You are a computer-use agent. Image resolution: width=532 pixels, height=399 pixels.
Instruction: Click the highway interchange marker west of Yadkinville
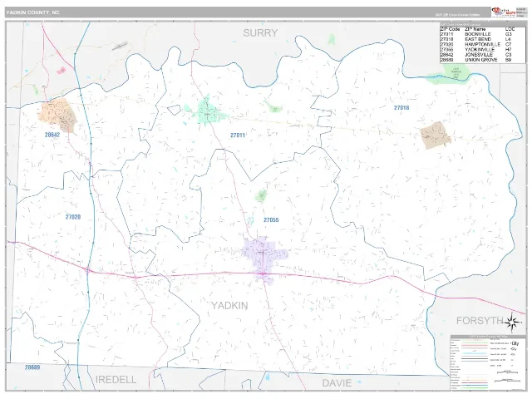tap(88, 270)
